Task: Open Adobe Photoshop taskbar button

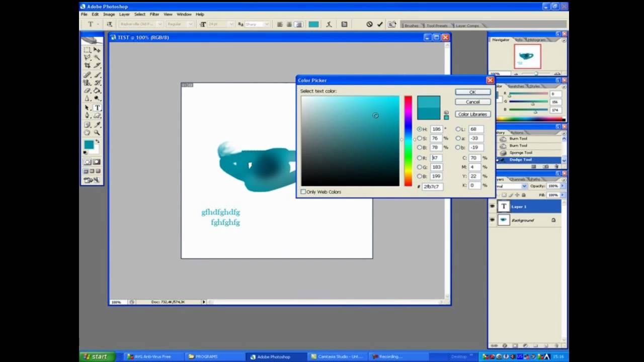Action: point(274,356)
